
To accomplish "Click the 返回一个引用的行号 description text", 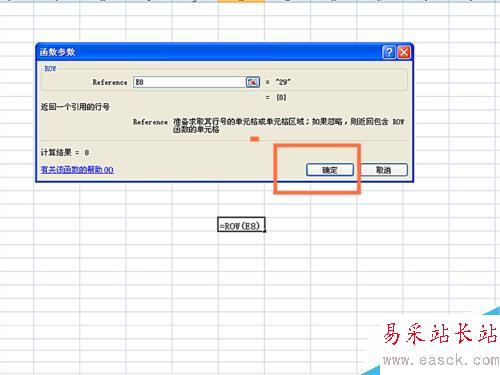I will [75, 107].
